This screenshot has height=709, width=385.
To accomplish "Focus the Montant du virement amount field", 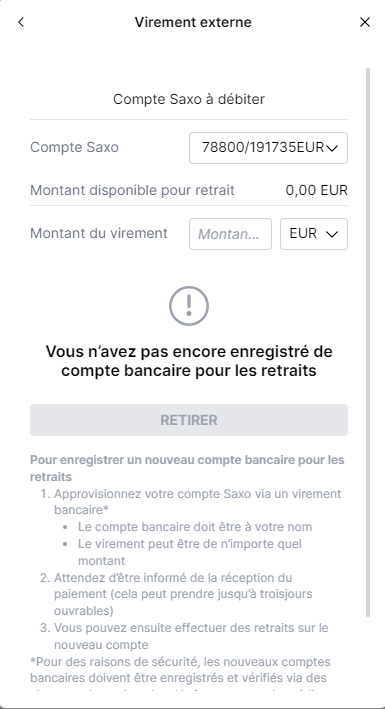I will (x=230, y=234).
